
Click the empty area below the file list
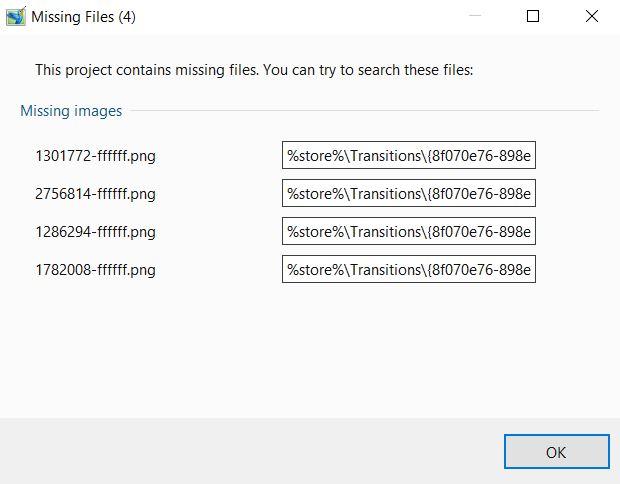point(300,350)
